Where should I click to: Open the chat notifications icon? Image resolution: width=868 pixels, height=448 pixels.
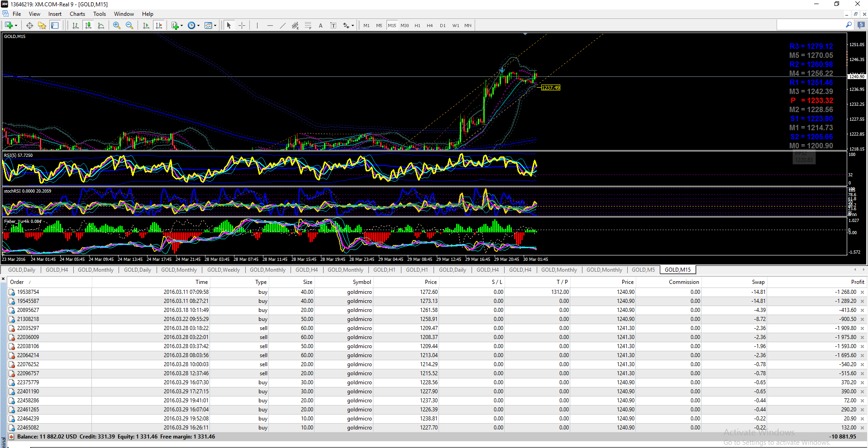[861, 25]
